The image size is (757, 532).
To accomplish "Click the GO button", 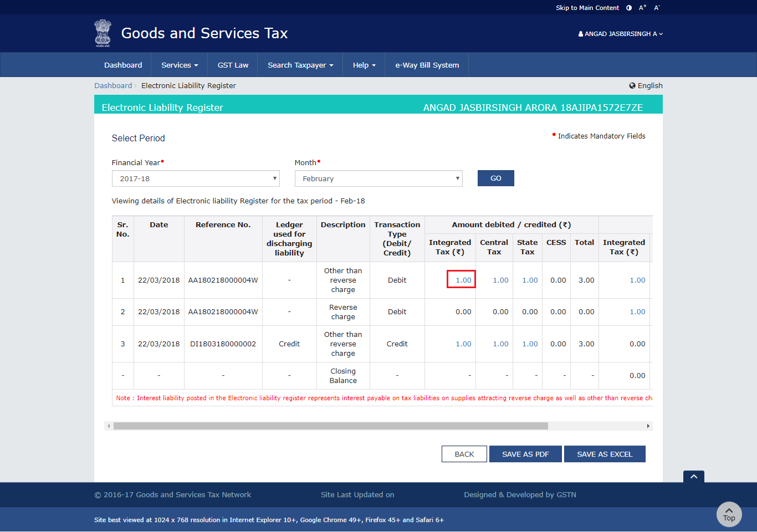I will [495, 178].
